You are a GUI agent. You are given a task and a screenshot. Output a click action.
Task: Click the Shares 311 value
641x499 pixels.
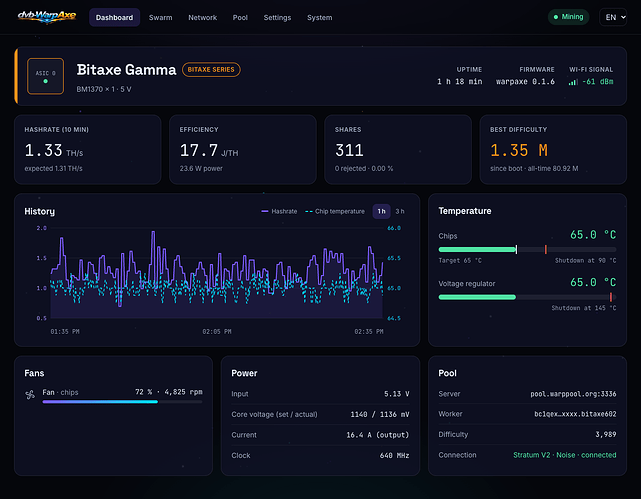tap(349, 150)
